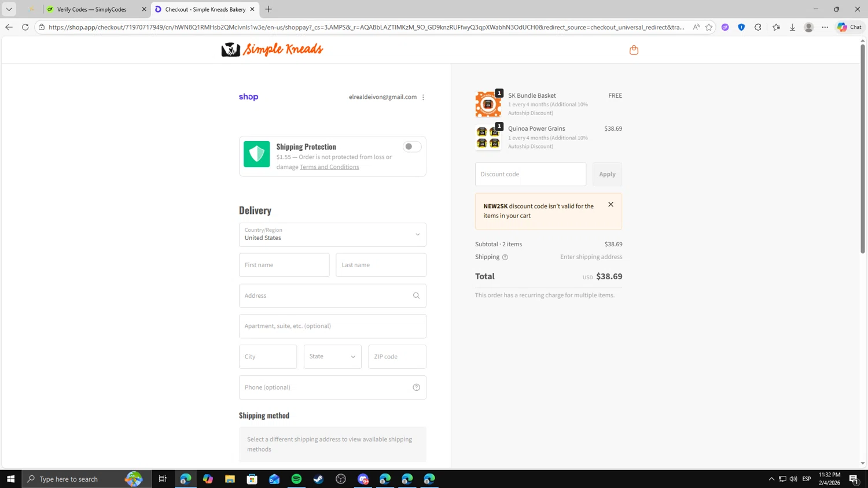The width and height of the screenshot is (868, 488).
Task: Open the State dropdown
Action: [x=333, y=357]
